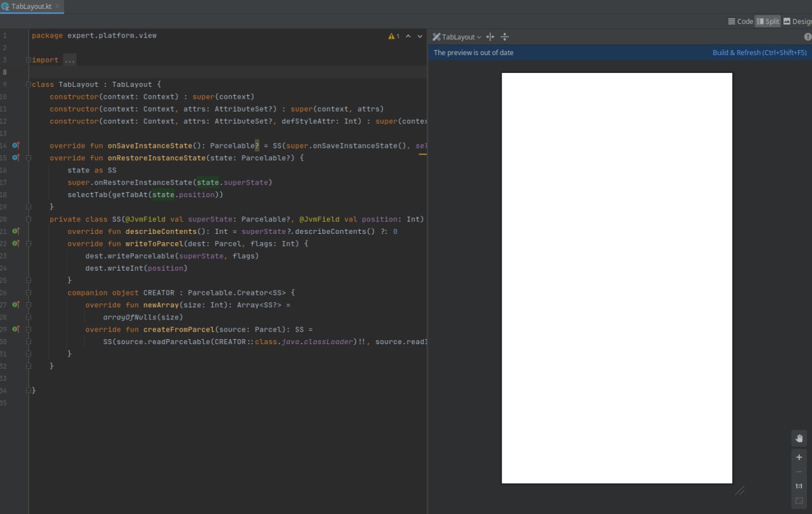
Task: Click the preview issues exclamation icon
Action: pyautogui.click(x=808, y=37)
